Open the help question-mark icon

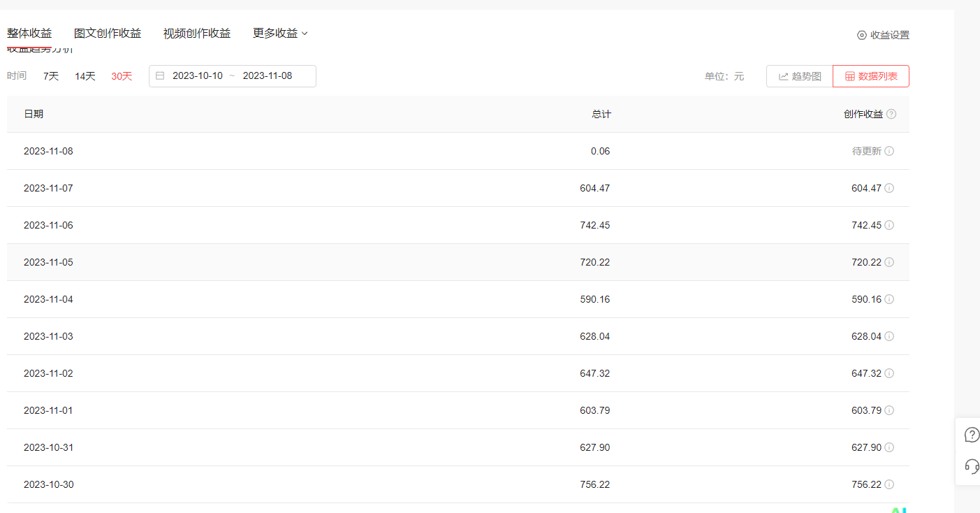(x=972, y=435)
